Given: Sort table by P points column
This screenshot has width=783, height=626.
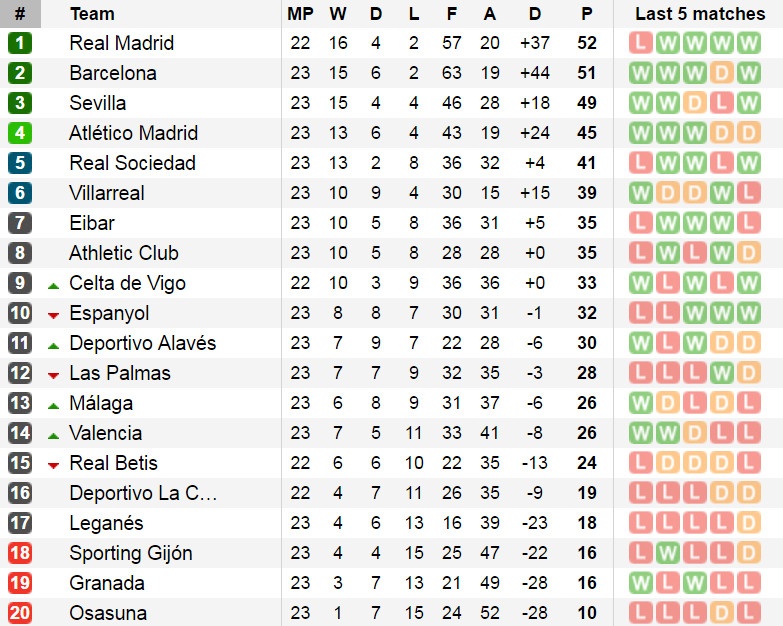Looking at the screenshot, I should [x=587, y=14].
